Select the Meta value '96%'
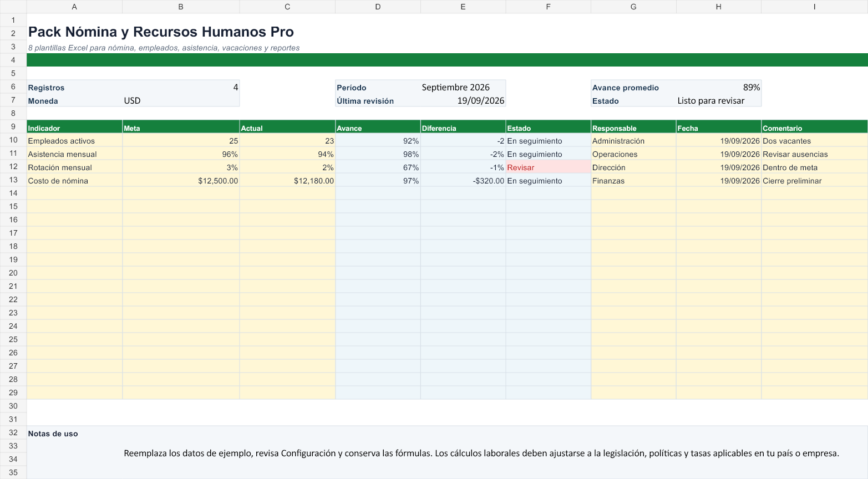The image size is (868, 479). 181,154
